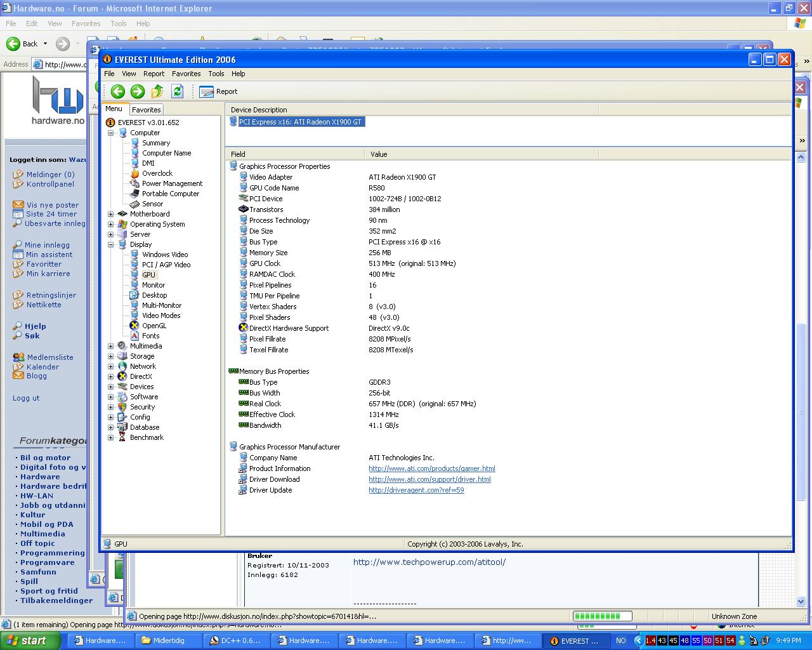Image resolution: width=812 pixels, height=650 pixels.
Task: Click the NO language indicator in taskbar
Action: coord(621,641)
